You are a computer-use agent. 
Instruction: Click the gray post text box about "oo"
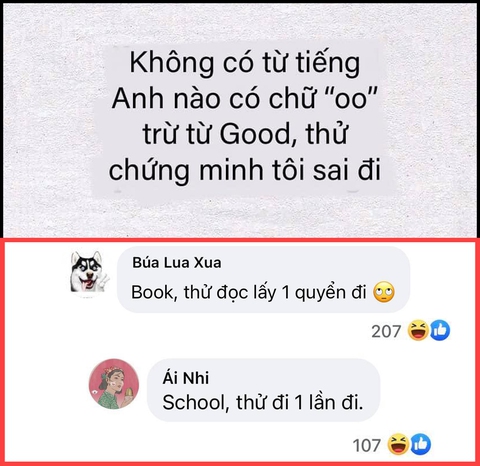(x=243, y=117)
